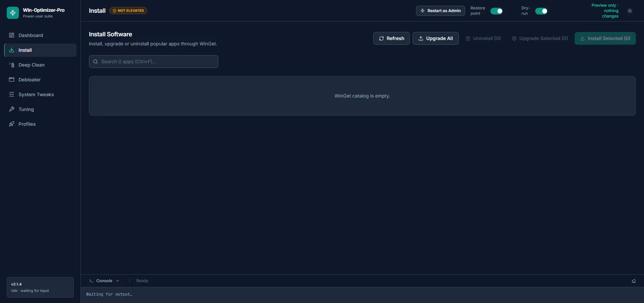This screenshot has height=303, width=644.
Task: Click Restart as Admin button
Action: (441, 11)
